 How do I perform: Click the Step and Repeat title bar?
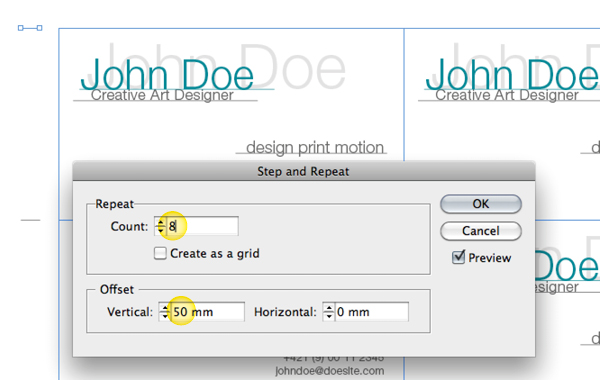tap(303, 171)
